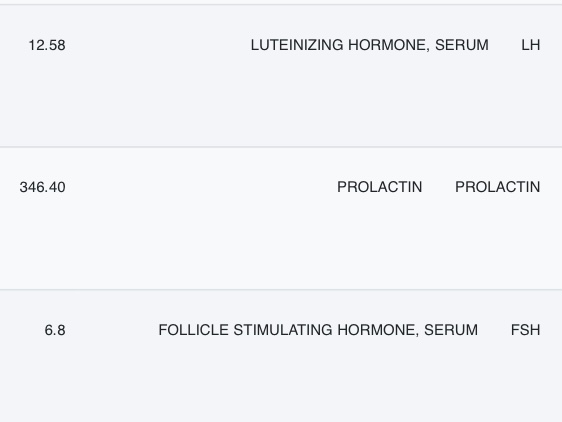Click the 346.40 result value
The height and width of the screenshot is (422, 562).
point(43,187)
